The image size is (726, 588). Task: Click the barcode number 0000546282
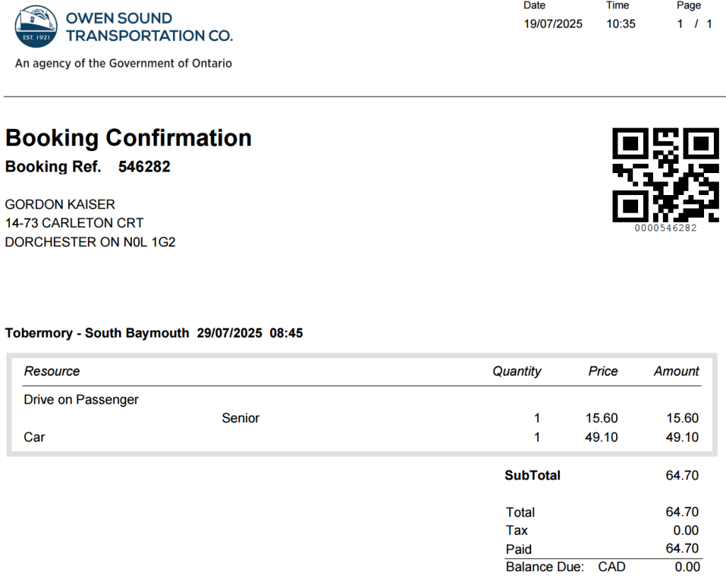[665, 228]
